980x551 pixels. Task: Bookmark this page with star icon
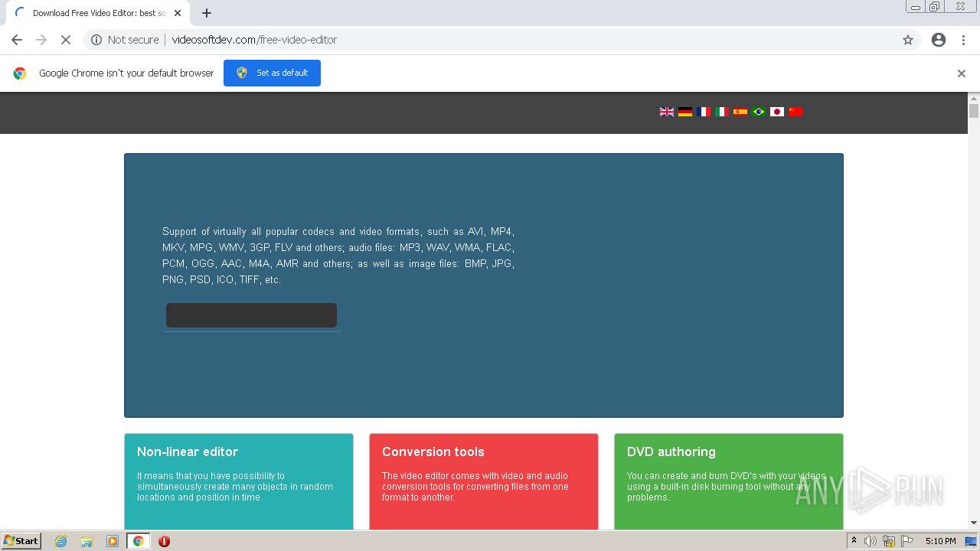pos(908,40)
